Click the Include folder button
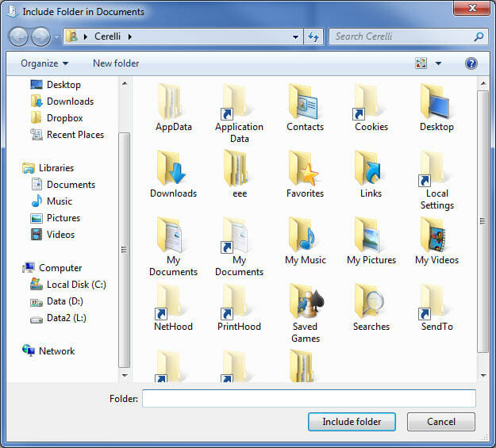Screen dimensions: 496x448 point(352,422)
